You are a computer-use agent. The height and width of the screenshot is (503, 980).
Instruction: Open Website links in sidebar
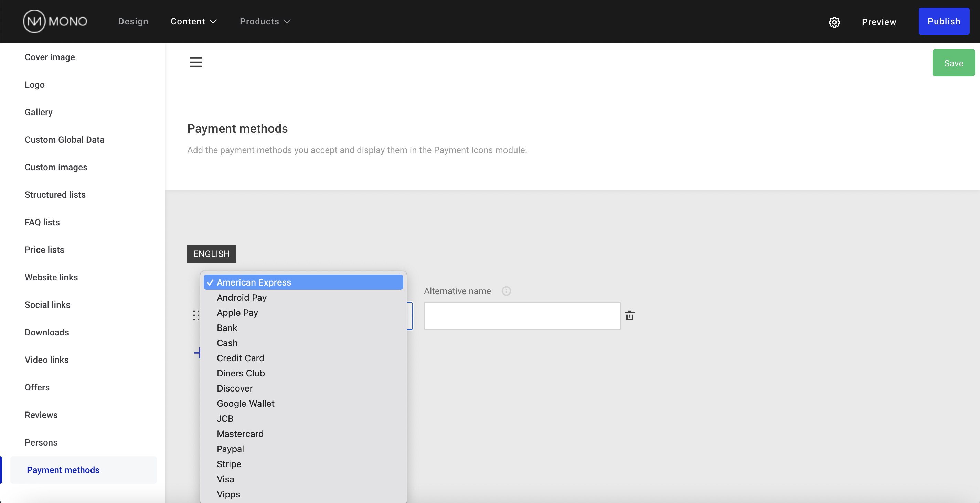[51, 277]
